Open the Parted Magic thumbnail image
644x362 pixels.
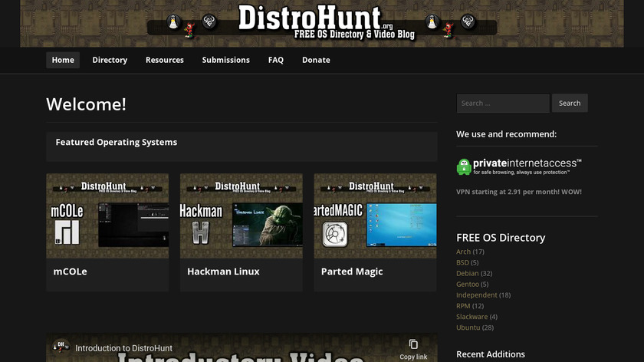tap(375, 216)
